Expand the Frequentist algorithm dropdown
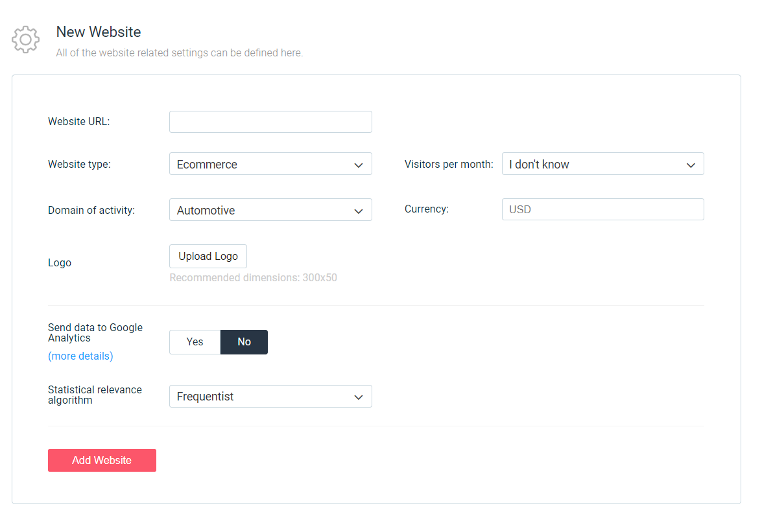 [270, 397]
